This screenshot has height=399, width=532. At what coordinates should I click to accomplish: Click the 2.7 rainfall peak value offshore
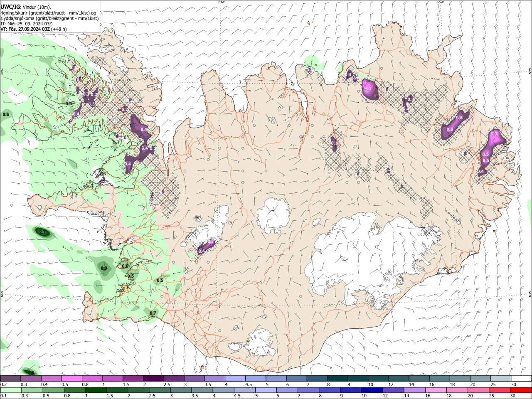[42, 232]
